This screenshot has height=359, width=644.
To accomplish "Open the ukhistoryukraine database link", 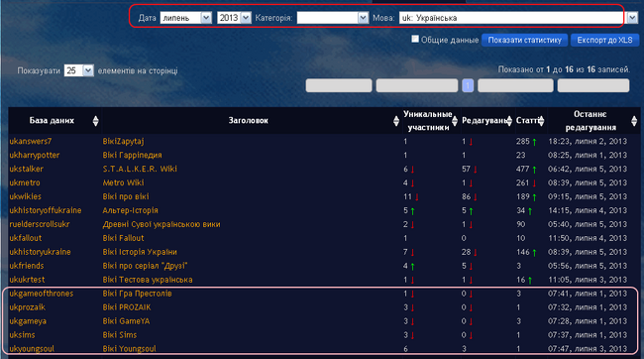I will click(40, 252).
